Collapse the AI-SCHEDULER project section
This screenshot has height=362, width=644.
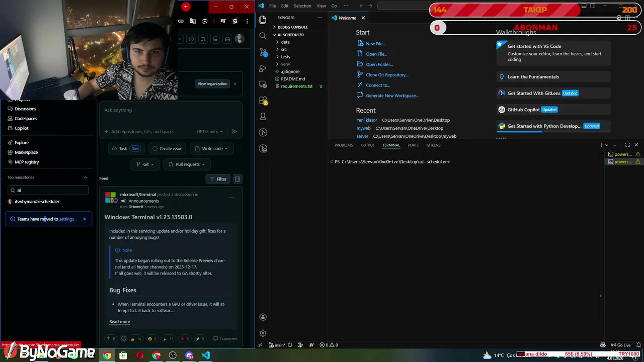[290, 35]
